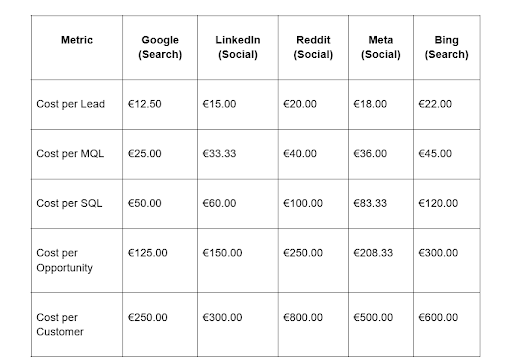
Task: Click the Reddit (Social) header cell
Action: point(313,47)
